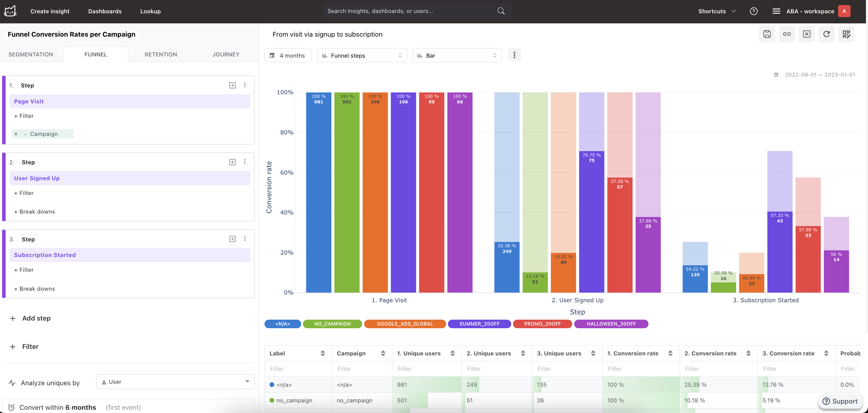Switch to the SEGMENTATION tab
This screenshot has height=413, width=868.
click(31, 55)
